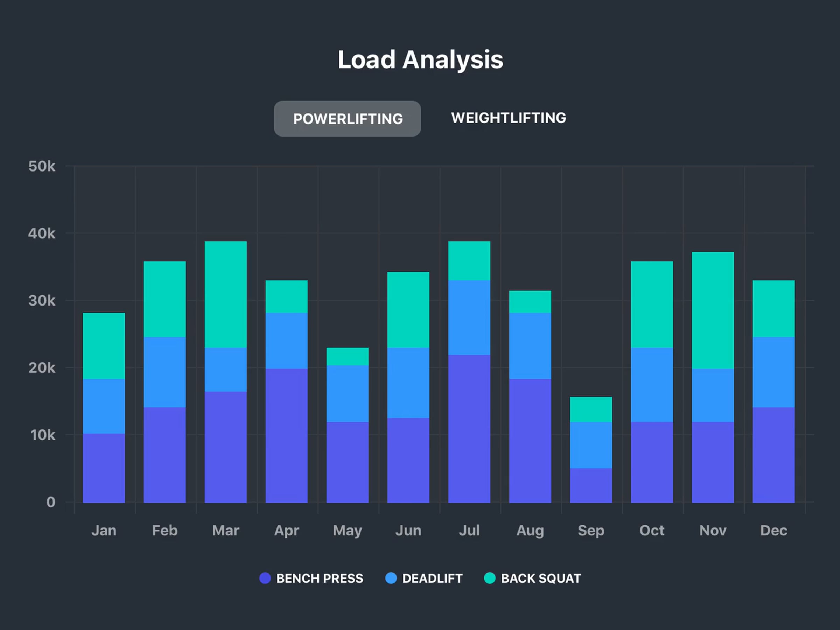Open the Weightlifting tab
Image resolution: width=840 pixels, height=630 pixels.
pyautogui.click(x=508, y=118)
